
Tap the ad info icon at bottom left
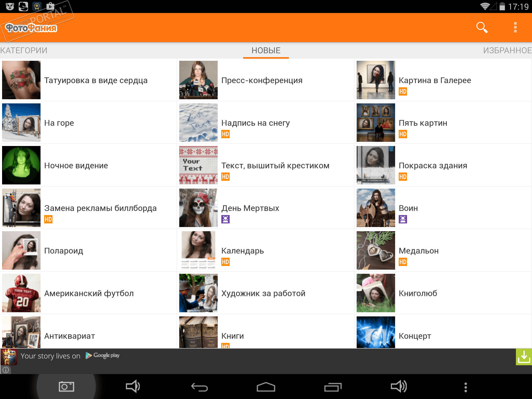click(x=6, y=370)
